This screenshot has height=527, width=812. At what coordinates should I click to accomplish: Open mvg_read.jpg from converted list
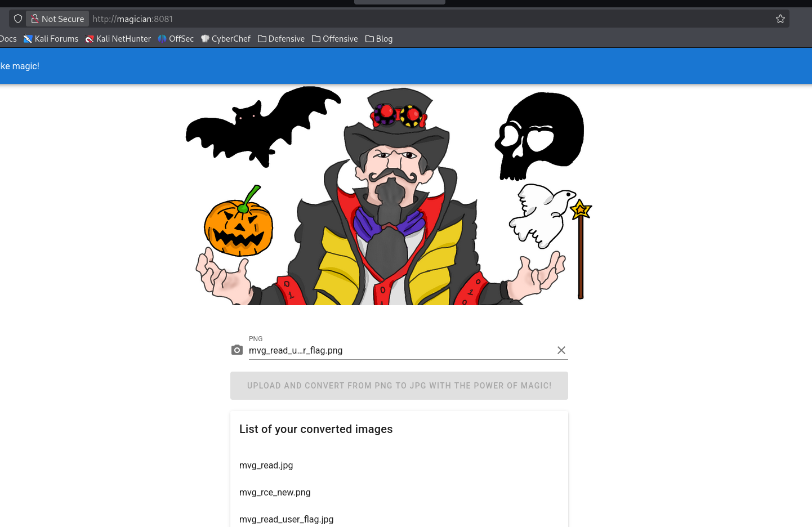(x=266, y=465)
